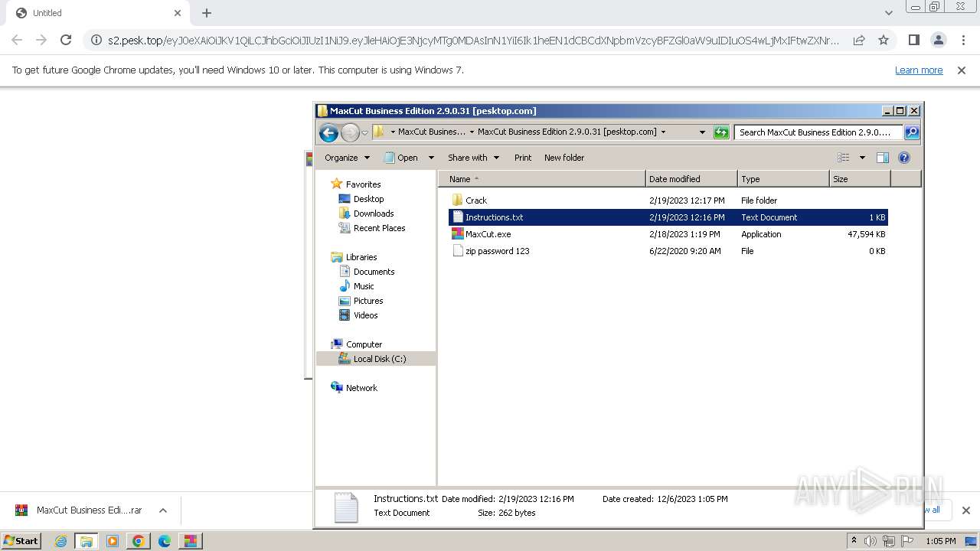Change view using the view icon

(x=843, y=158)
